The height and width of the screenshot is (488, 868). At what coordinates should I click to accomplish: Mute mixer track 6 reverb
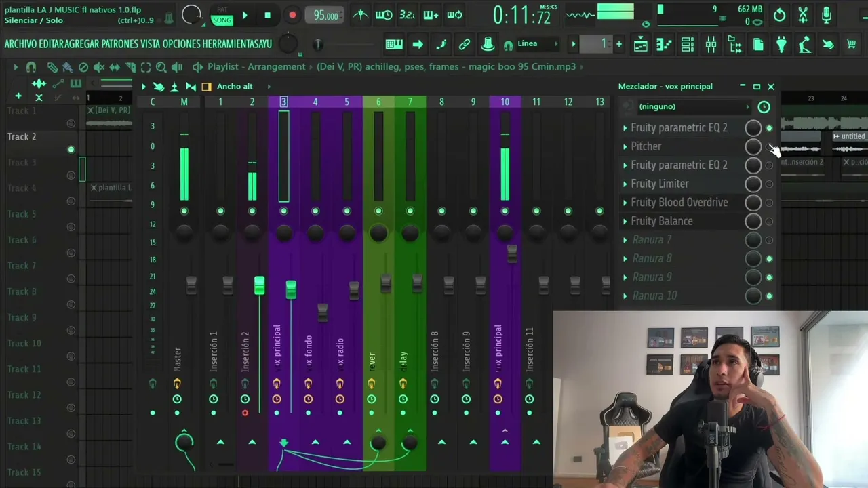[378, 211]
